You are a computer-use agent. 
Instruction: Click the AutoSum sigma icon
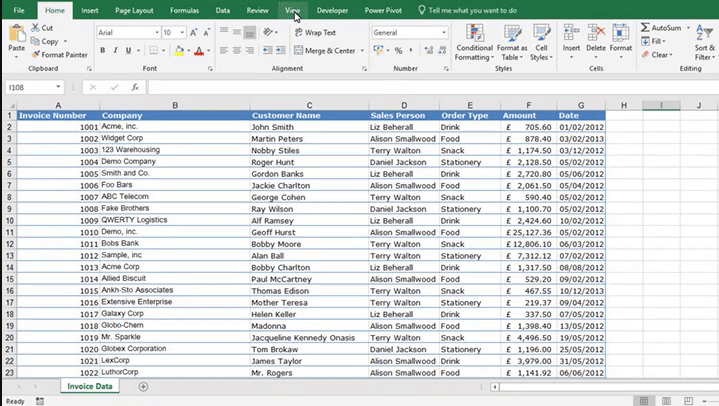[645, 28]
